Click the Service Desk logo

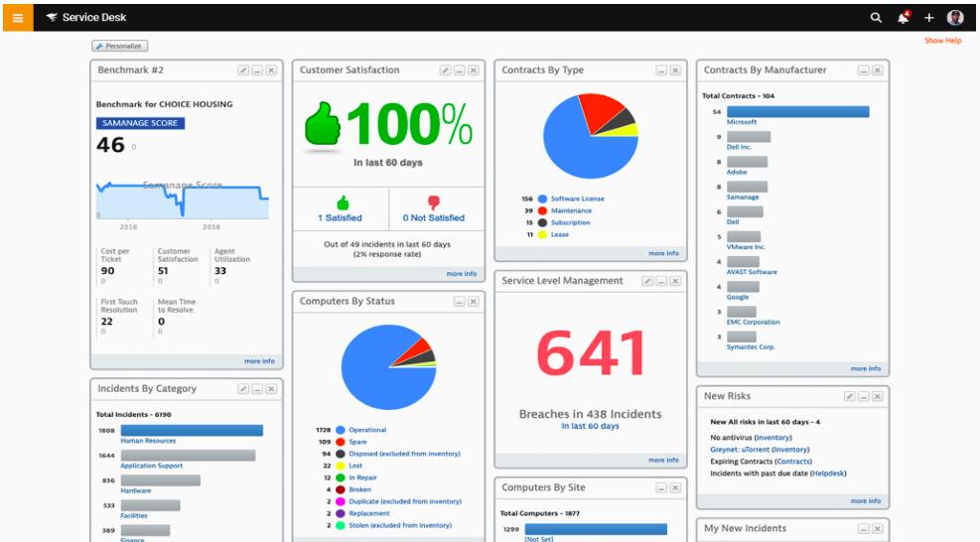coord(86,18)
